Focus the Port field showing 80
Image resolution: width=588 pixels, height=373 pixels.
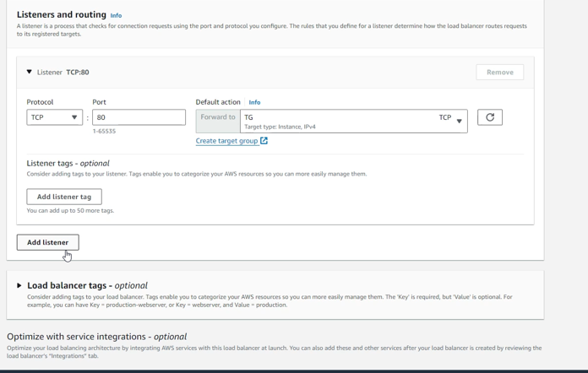(139, 117)
